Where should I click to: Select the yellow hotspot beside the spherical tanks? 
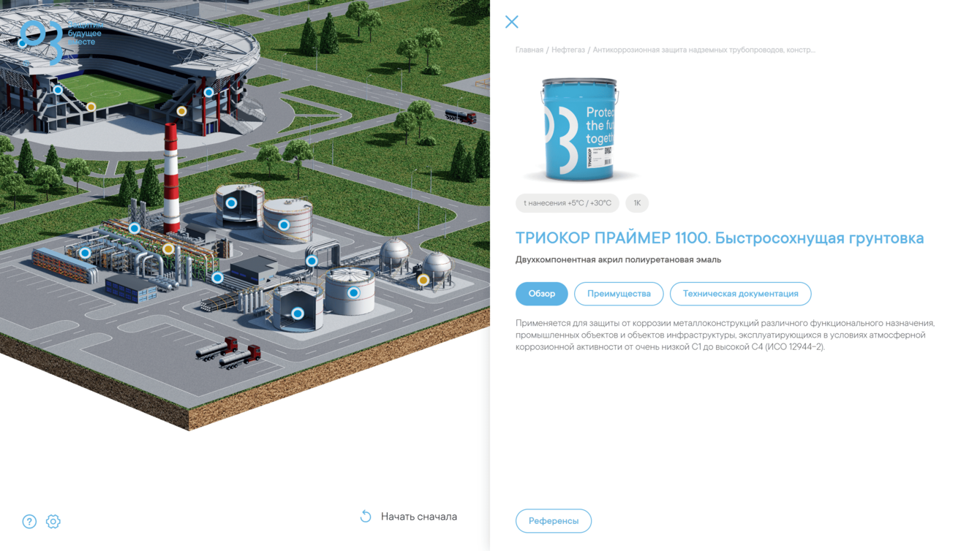423,280
